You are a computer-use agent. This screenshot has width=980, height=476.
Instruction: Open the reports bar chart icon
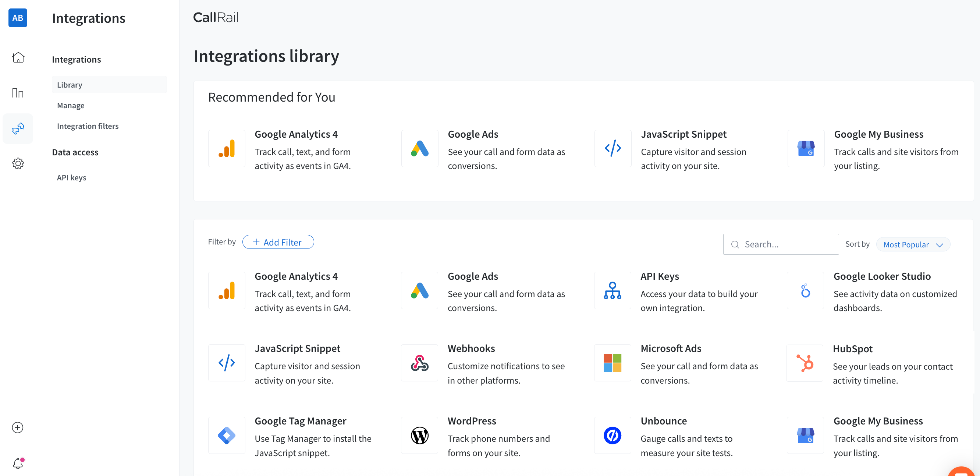pyautogui.click(x=18, y=93)
